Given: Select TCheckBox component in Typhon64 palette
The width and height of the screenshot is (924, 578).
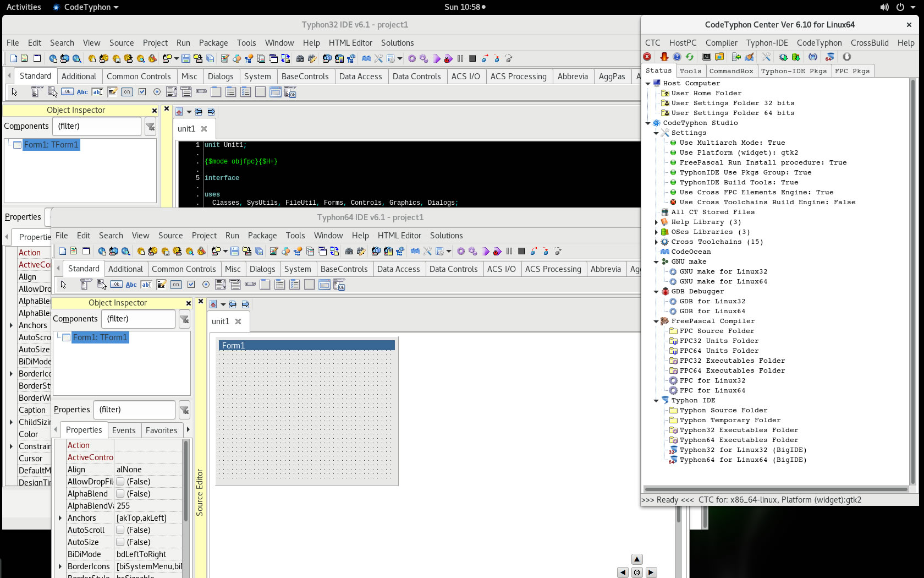Looking at the screenshot, I should click(191, 285).
